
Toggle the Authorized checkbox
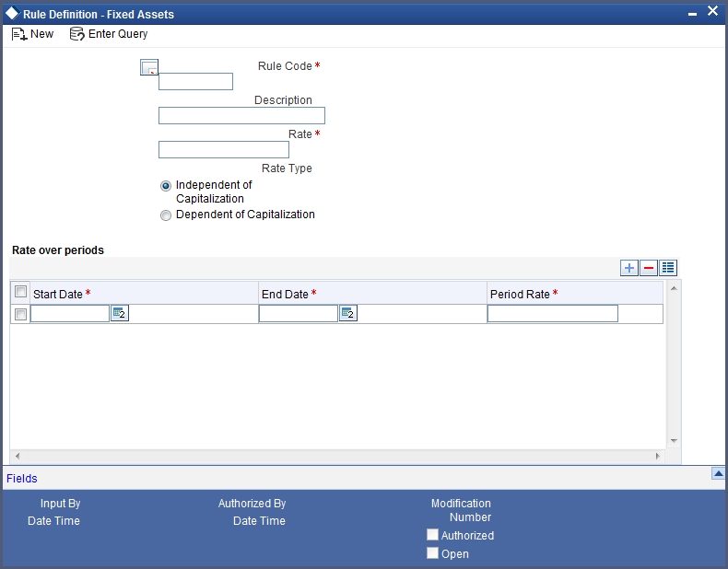click(432, 535)
